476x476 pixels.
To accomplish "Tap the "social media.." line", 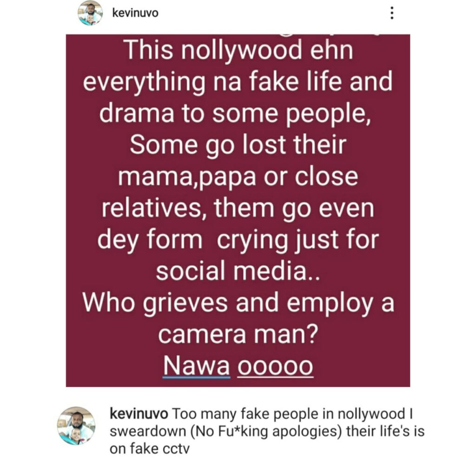I will (x=238, y=271).
